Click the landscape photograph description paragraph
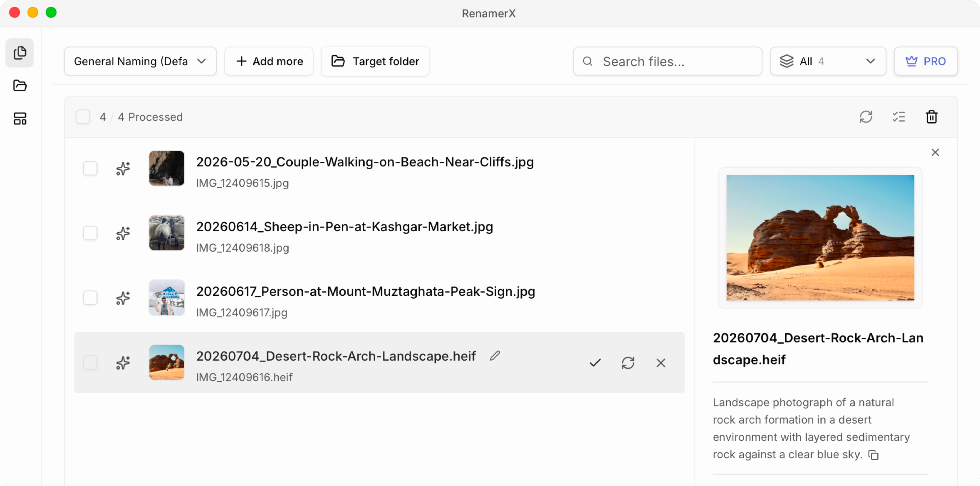The height and width of the screenshot is (486, 980). [811, 429]
